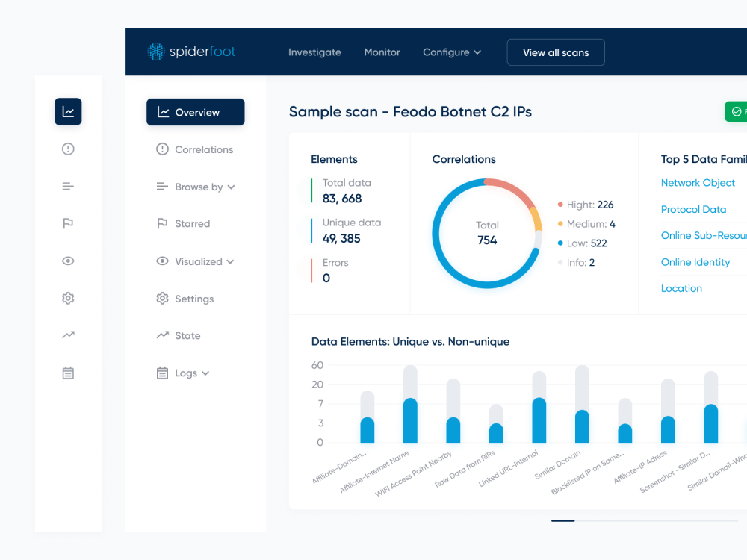Open settings gear icon in narrow sidebar

click(x=68, y=298)
